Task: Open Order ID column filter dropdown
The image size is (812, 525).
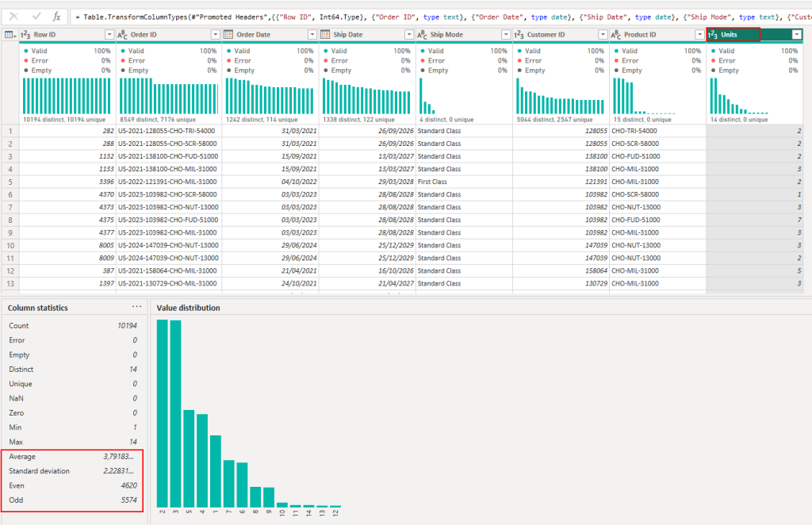Action: point(216,35)
